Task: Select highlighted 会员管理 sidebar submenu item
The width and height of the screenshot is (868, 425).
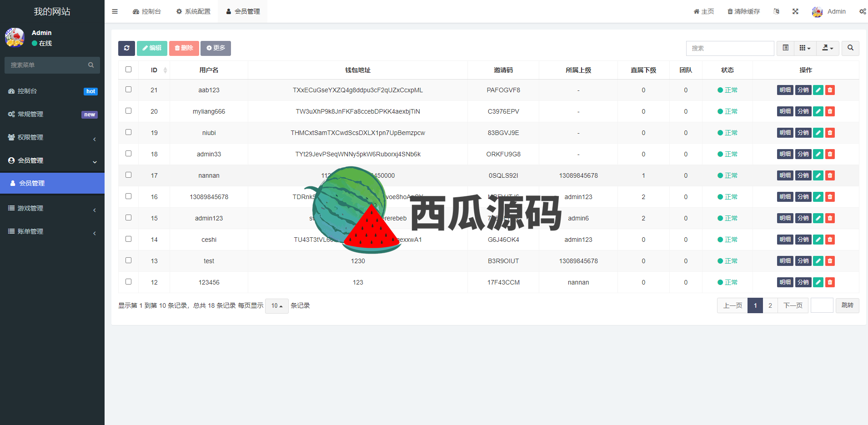Action: click(52, 183)
